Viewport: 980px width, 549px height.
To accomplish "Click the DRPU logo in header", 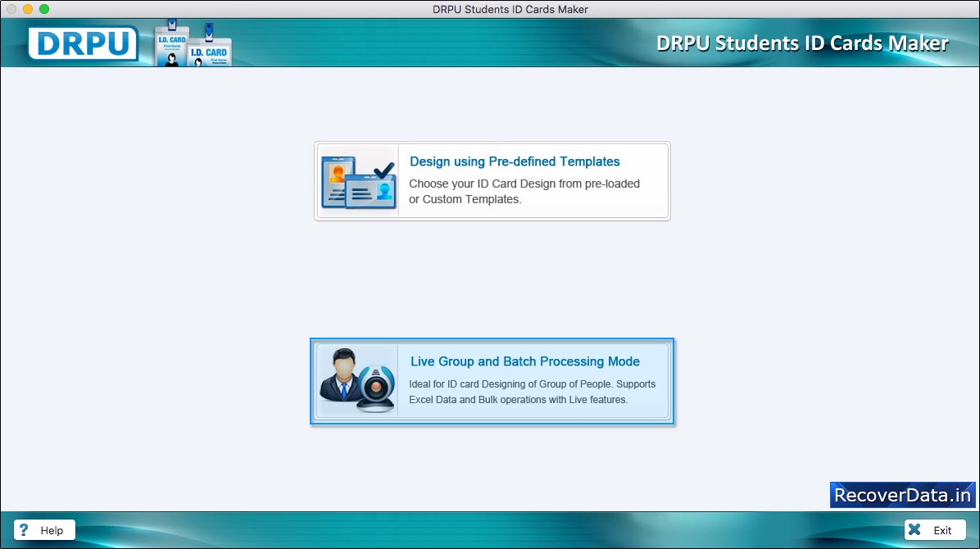I will click(83, 43).
